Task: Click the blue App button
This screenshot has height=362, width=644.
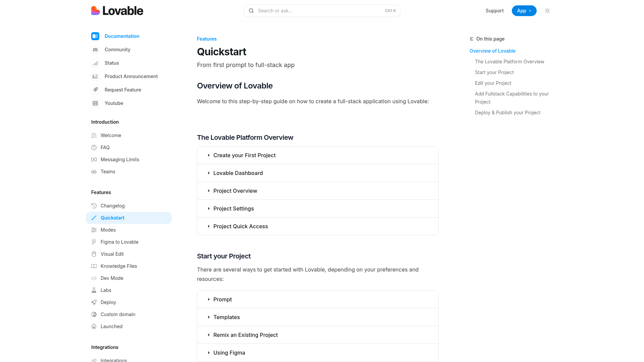Action: pyautogui.click(x=524, y=11)
